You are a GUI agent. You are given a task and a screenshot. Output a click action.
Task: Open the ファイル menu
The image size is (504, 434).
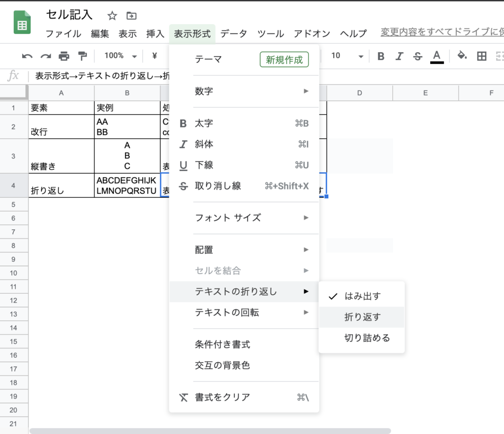pos(63,33)
